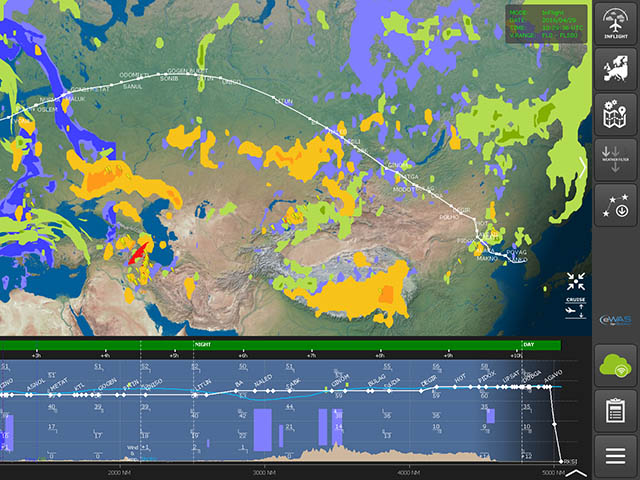
Task: Click the +7h time marker
Action: pos(311,356)
